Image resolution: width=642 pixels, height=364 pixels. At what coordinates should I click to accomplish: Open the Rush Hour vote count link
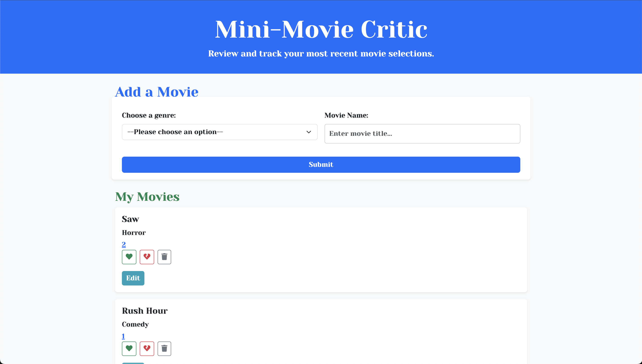click(123, 336)
